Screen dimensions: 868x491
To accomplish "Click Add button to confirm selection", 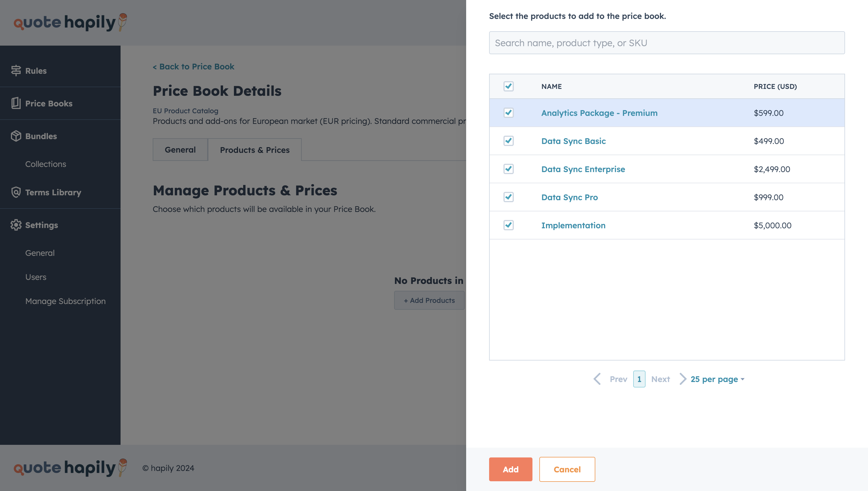I will tap(511, 469).
